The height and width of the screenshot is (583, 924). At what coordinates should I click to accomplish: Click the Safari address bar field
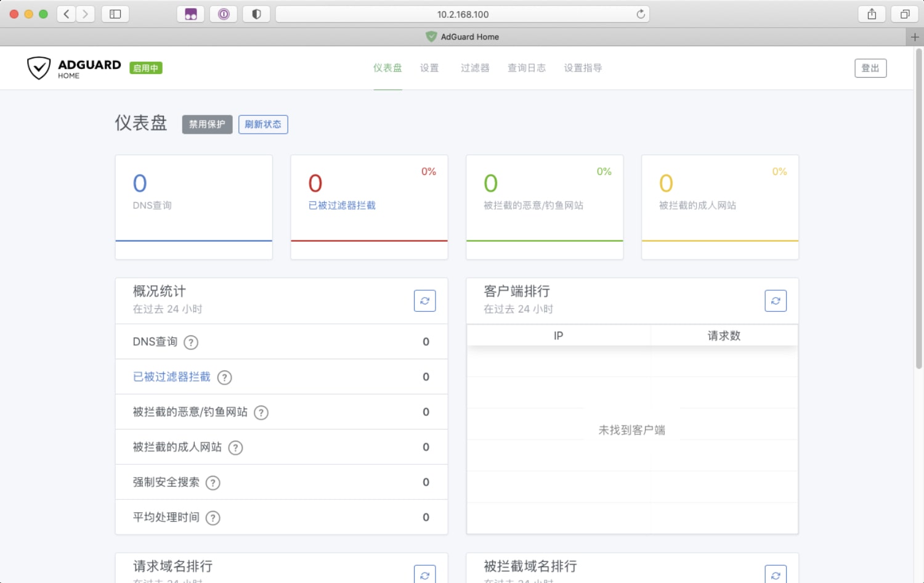(x=462, y=14)
